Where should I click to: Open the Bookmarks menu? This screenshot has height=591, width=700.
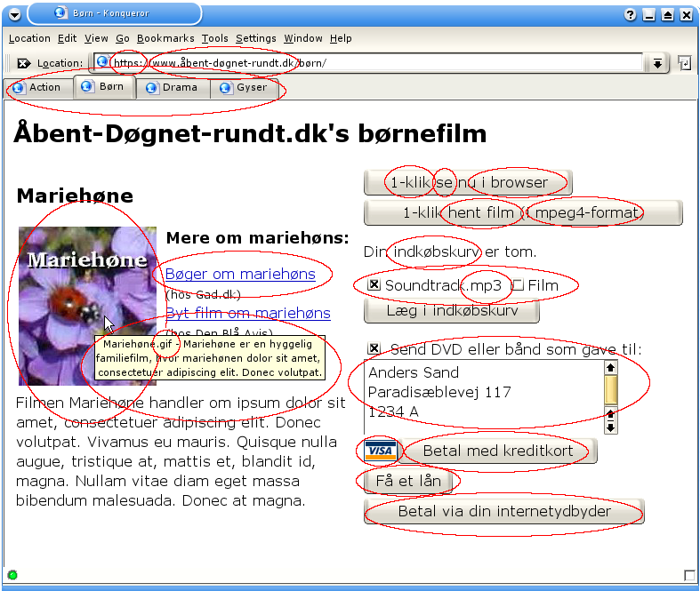[x=165, y=38]
